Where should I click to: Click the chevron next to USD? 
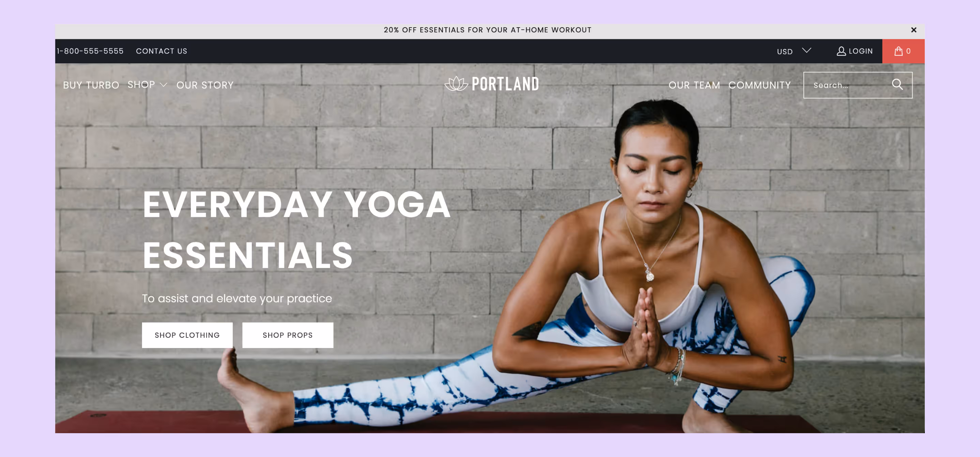click(807, 50)
